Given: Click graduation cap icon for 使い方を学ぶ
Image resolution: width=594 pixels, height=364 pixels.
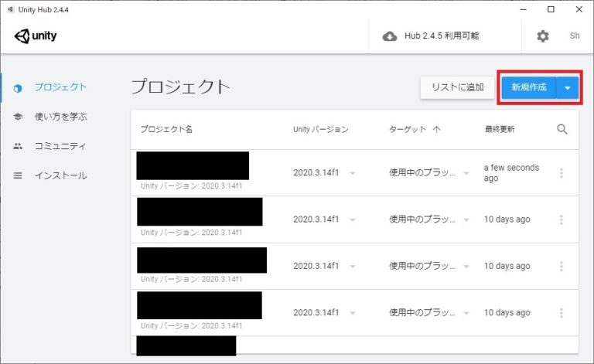Looking at the screenshot, I should 18,117.
